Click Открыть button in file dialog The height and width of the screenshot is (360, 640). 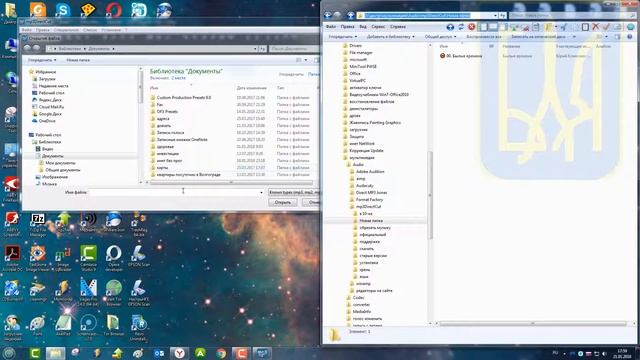(282, 202)
